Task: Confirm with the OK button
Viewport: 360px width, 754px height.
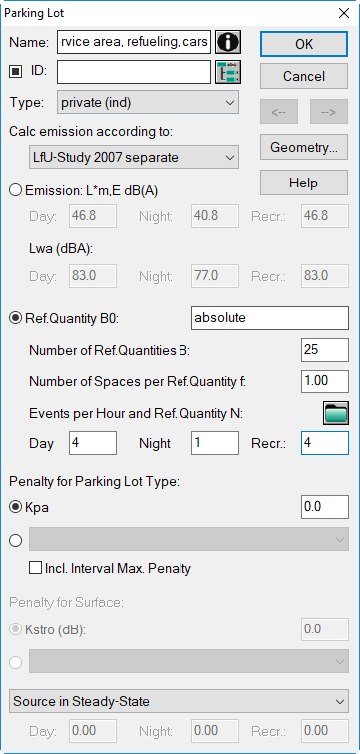Action: (304, 44)
